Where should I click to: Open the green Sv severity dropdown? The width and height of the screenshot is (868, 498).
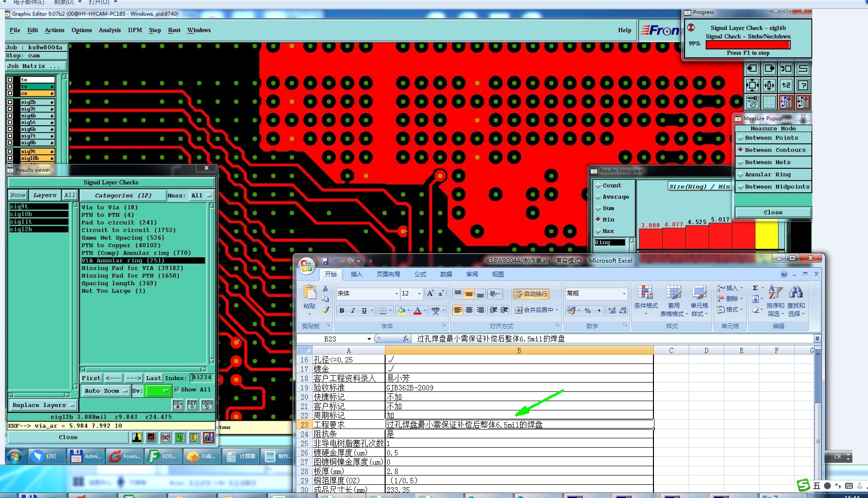click(x=157, y=390)
